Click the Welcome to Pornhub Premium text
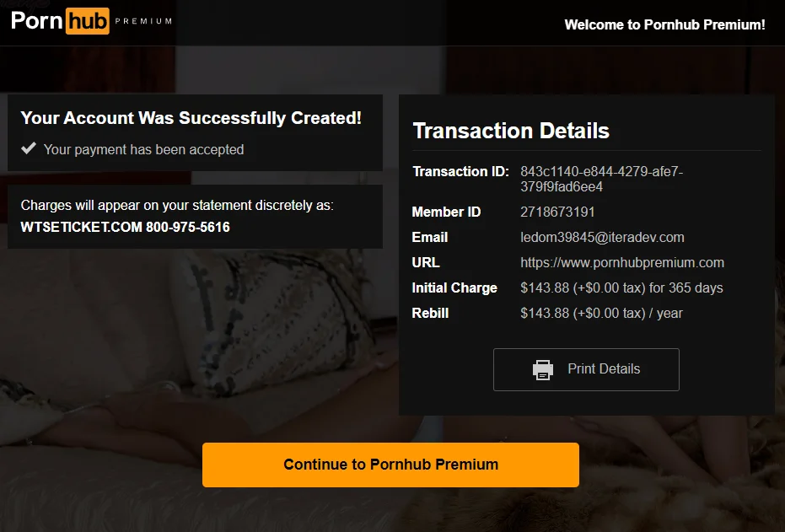The width and height of the screenshot is (785, 532). tap(664, 24)
